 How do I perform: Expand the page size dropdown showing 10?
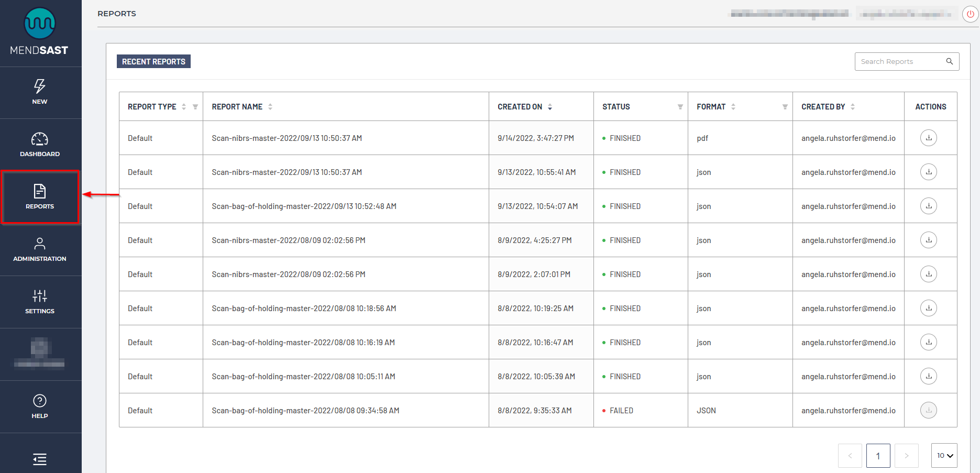(944, 456)
